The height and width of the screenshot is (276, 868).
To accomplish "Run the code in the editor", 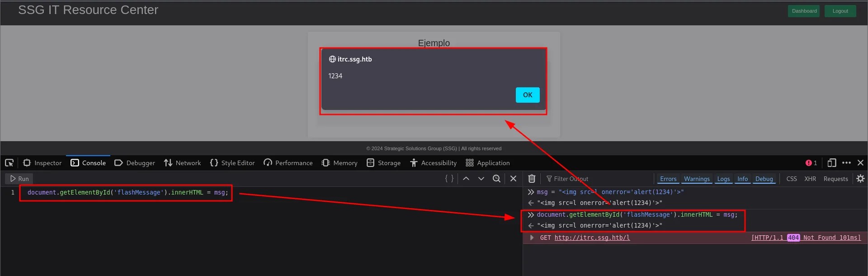I will [x=19, y=179].
